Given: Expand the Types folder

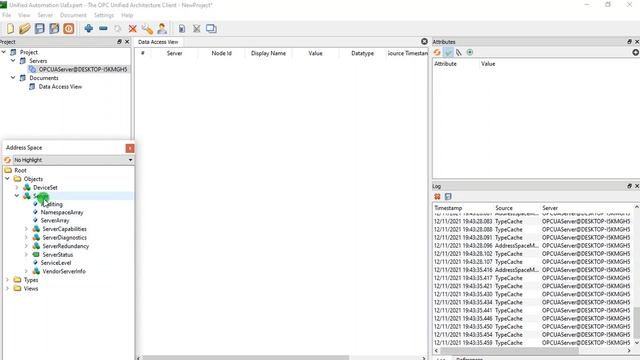Looking at the screenshot, I should [x=7, y=280].
